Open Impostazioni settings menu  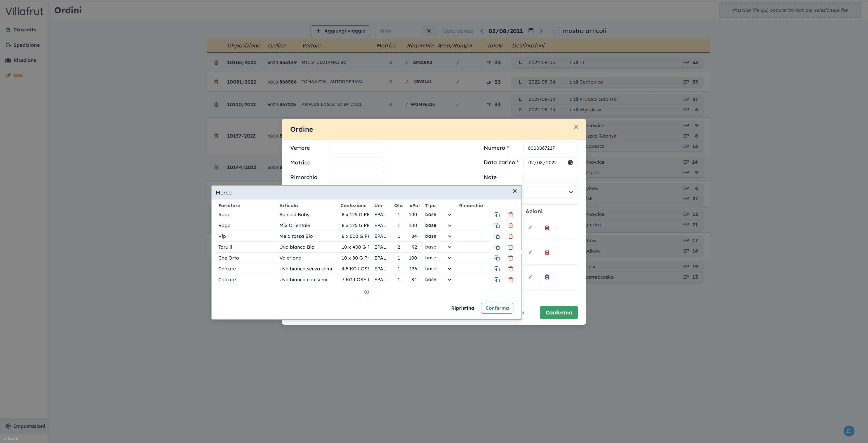pos(29,426)
